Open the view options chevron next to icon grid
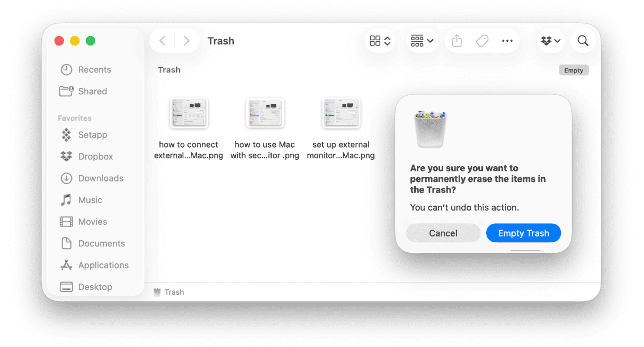 [x=387, y=41]
